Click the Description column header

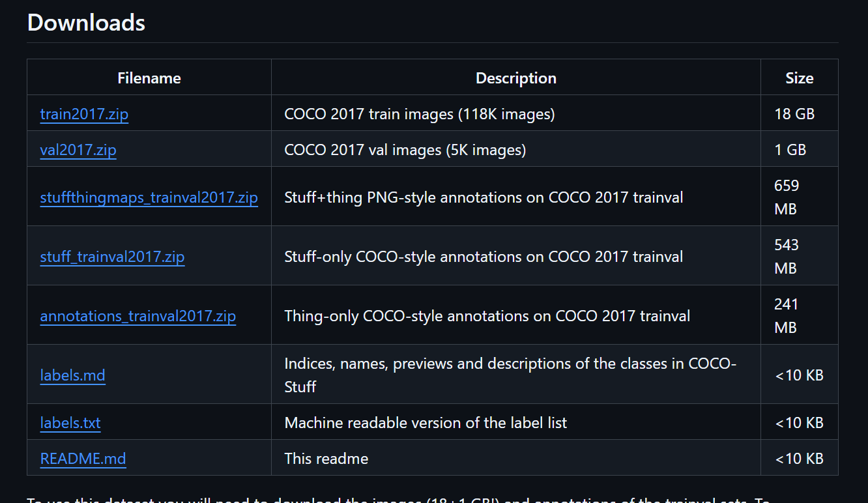click(515, 78)
